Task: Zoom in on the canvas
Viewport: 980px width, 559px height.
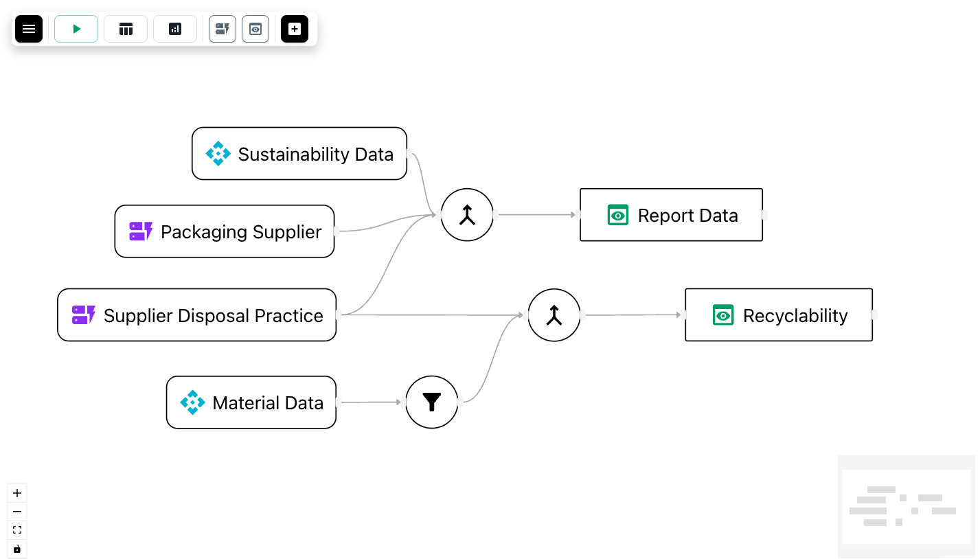Action: (17, 493)
